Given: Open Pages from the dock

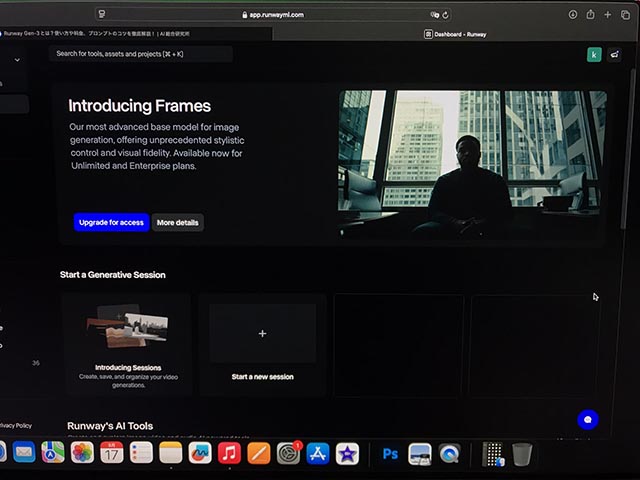Looking at the screenshot, I should (x=259, y=453).
